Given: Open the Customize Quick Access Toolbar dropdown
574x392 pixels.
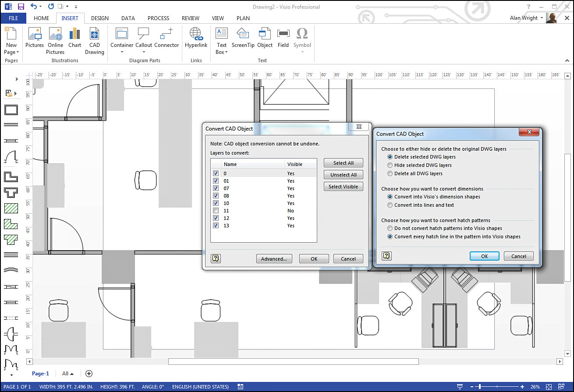Looking at the screenshot, I should [76, 7].
